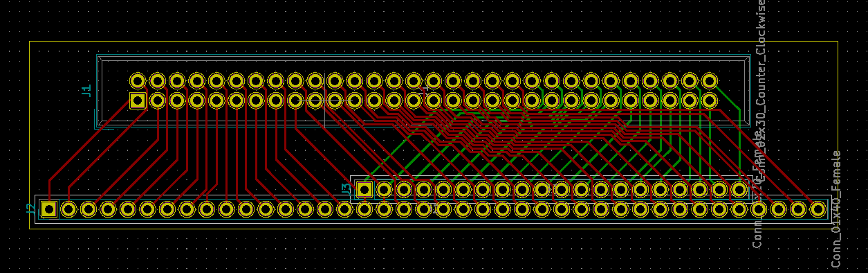Click the square pin 1 pad of J3
This screenshot has width=868, height=273.
(x=364, y=188)
